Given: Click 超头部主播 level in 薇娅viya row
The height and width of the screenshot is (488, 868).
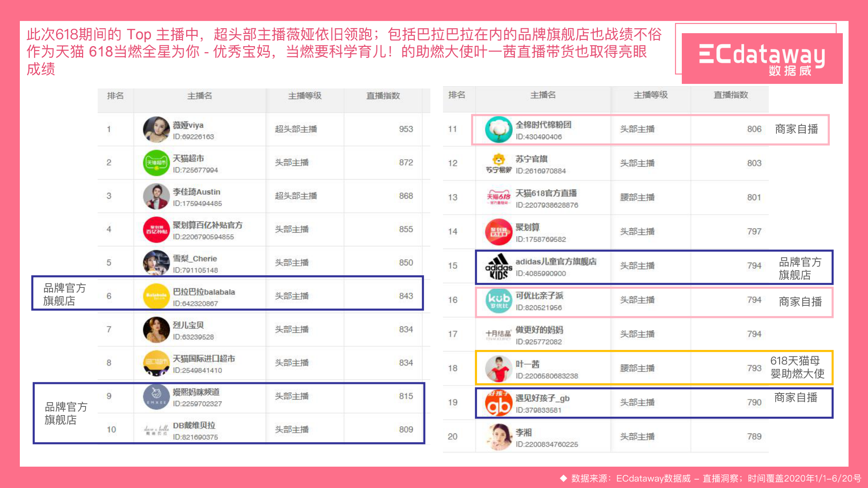Looking at the screenshot, I should [x=296, y=129].
